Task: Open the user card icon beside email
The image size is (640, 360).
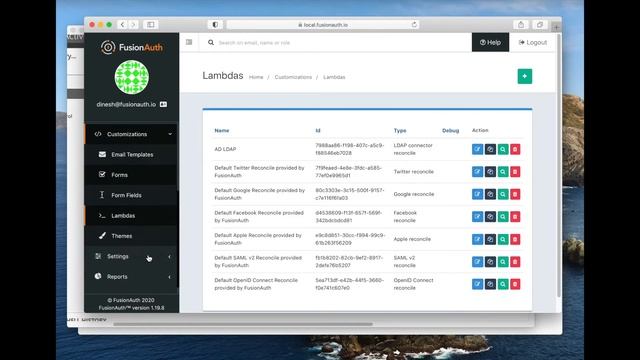Action: pyautogui.click(x=163, y=104)
